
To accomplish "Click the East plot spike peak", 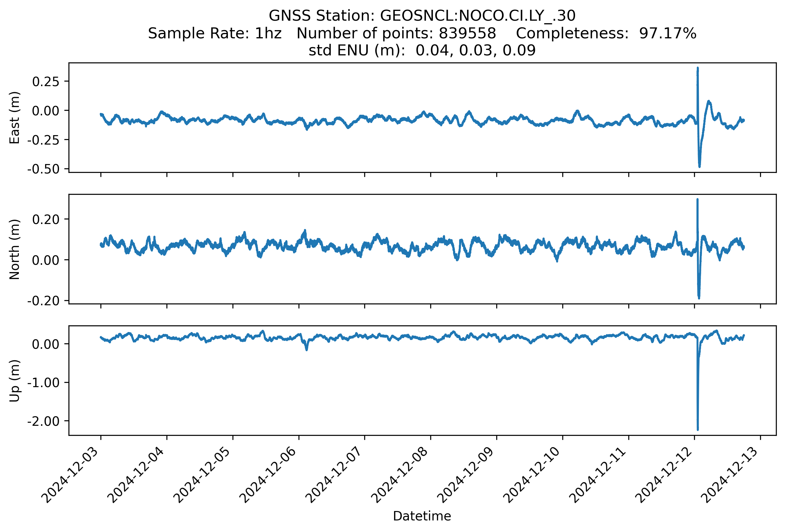I will [x=697, y=68].
